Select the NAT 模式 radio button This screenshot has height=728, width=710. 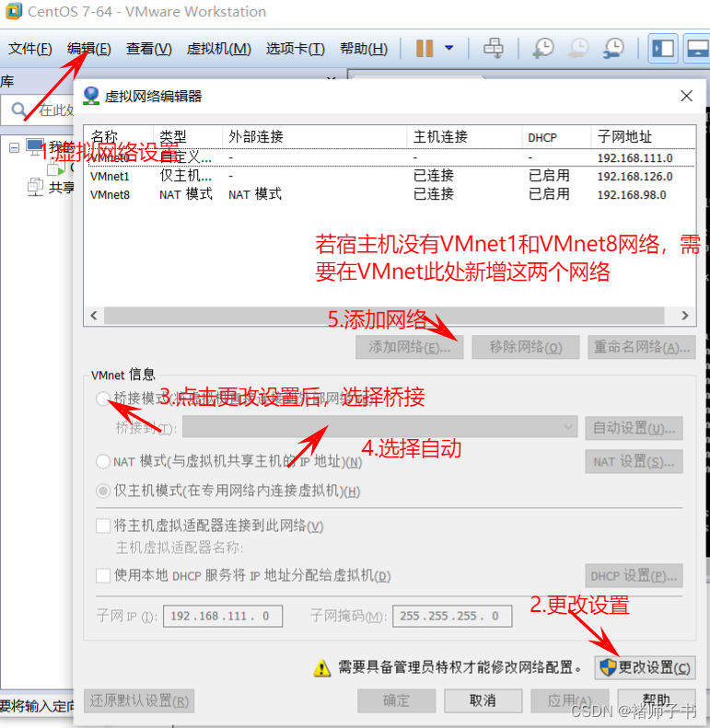(x=103, y=461)
